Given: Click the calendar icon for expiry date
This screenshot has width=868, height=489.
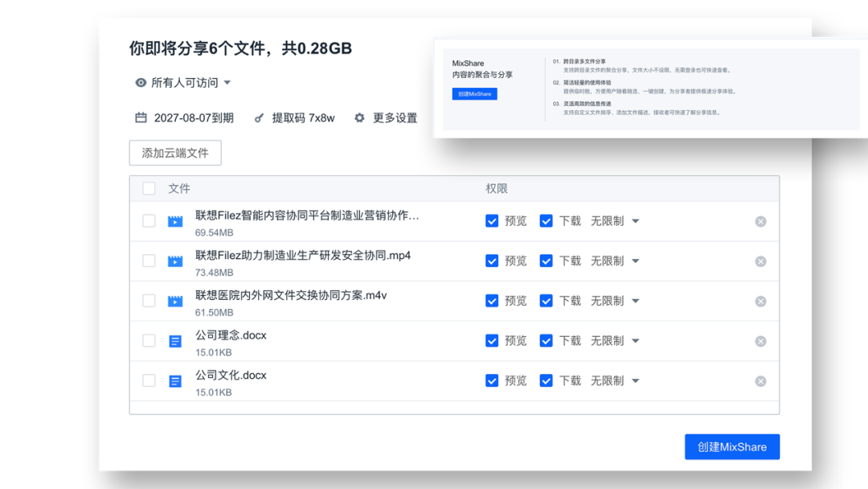Looking at the screenshot, I should [141, 117].
